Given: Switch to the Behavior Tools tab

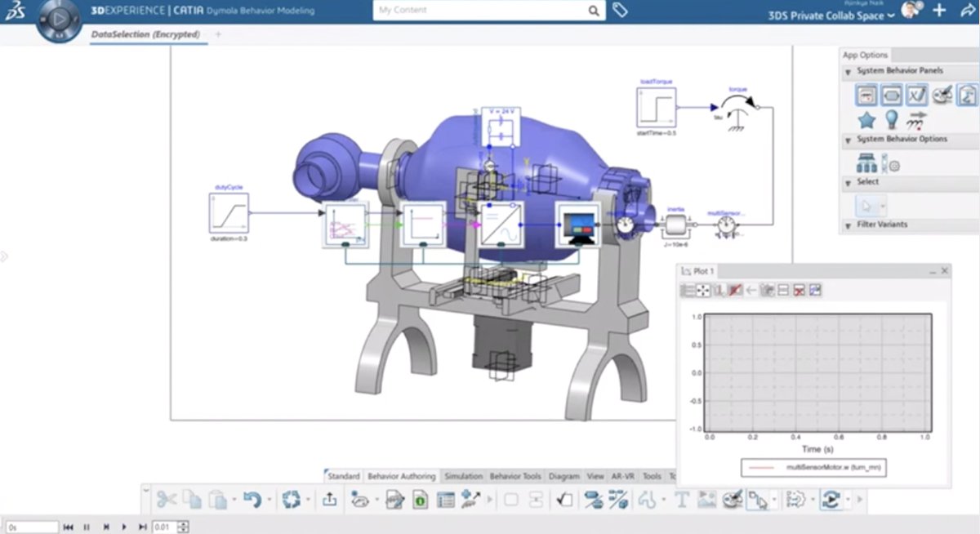Looking at the screenshot, I should (515, 476).
